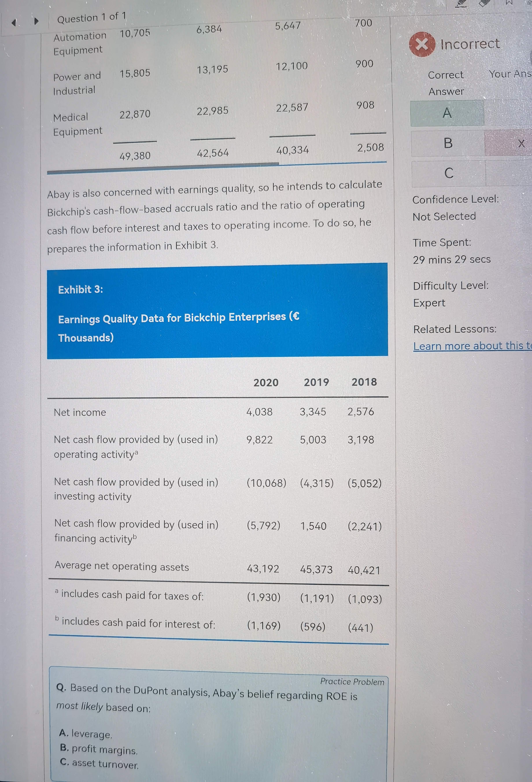This screenshot has width=532, height=782.
Task: Click operating cash flow value '5,003'
Action: [x=313, y=439]
